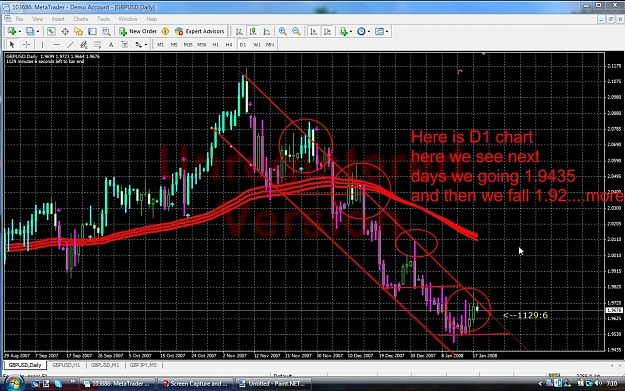Switch timeframe to W1 weekly
Image resolution: width=625 pixels, height=391 pixels.
pyautogui.click(x=256, y=45)
